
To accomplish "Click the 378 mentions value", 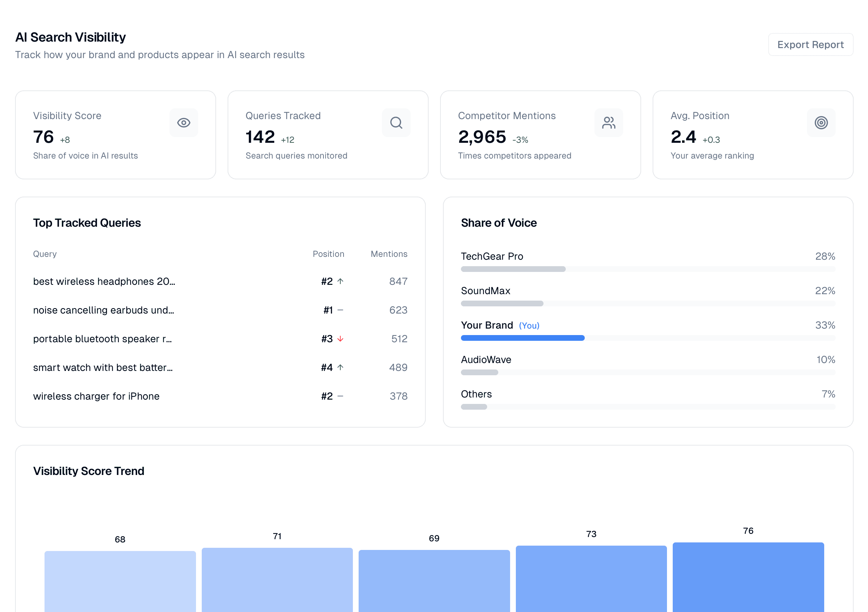I will (x=398, y=396).
